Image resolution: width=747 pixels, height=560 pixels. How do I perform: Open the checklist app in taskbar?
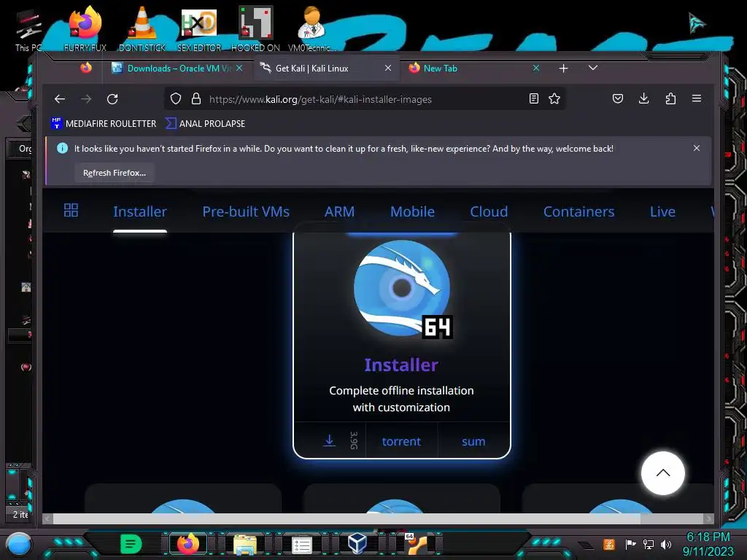click(301, 545)
